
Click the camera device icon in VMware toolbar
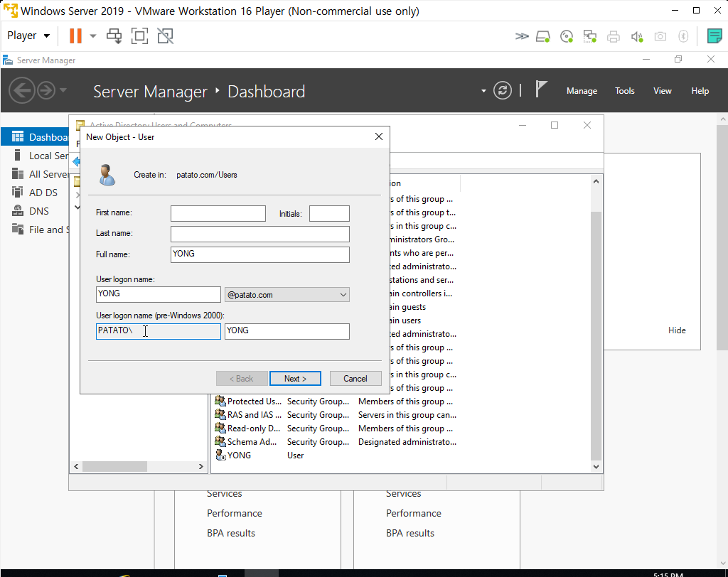pos(660,36)
